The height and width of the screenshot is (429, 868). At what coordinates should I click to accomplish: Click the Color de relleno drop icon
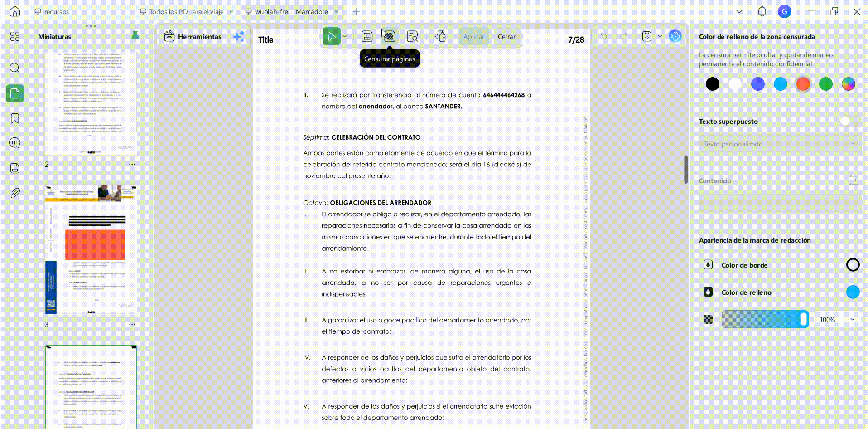(x=708, y=292)
